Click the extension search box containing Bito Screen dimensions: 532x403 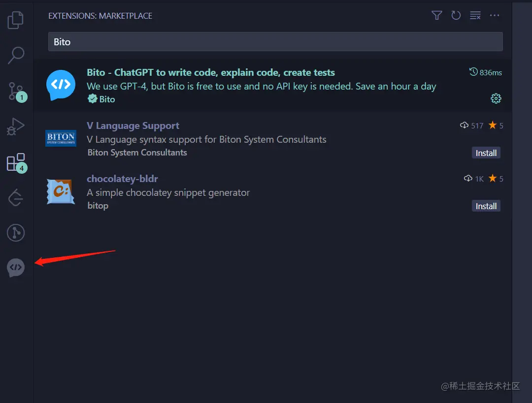(x=275, y=42)
